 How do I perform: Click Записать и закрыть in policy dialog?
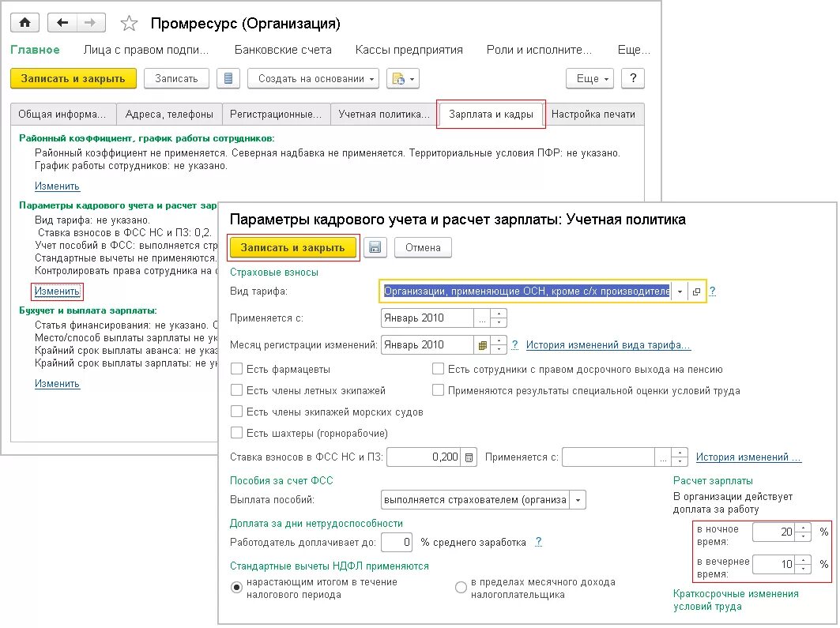[292, 247]
